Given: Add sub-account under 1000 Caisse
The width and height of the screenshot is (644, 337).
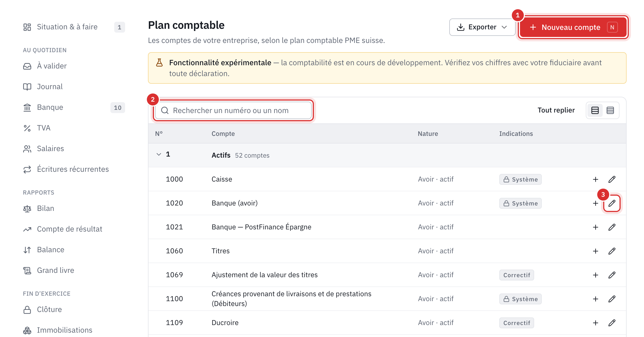Looking at the screenshot, I should 596,179.
